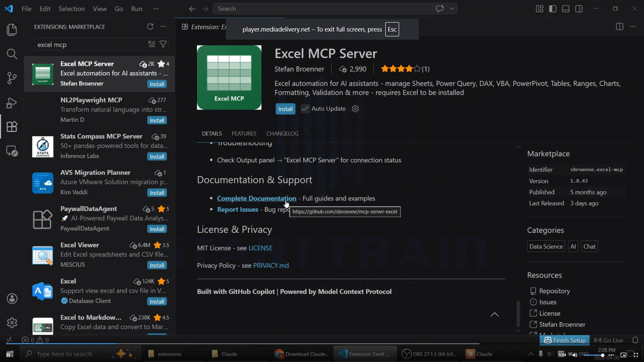
Task: Toggle the bottom panel visibility
Action: pos(566,9)
